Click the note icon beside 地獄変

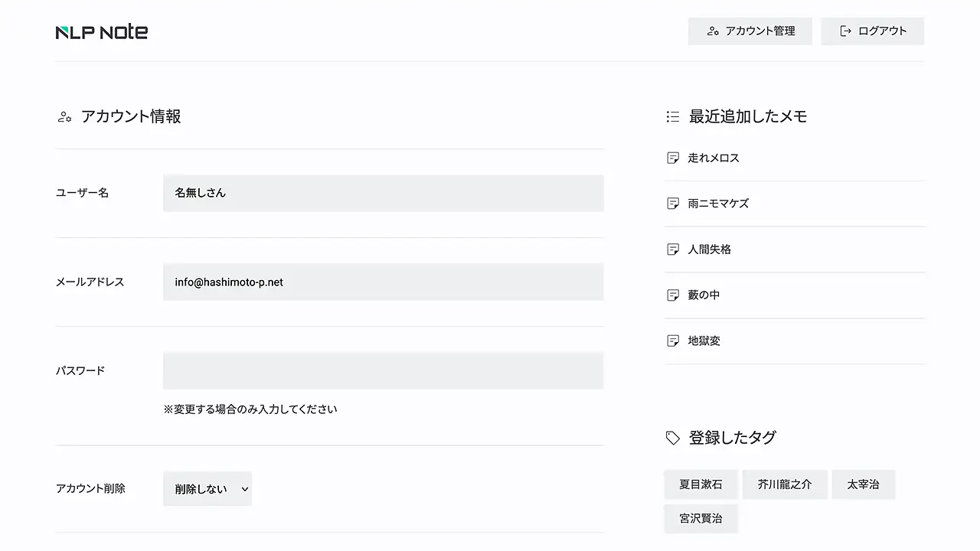(x=673, y=341)
